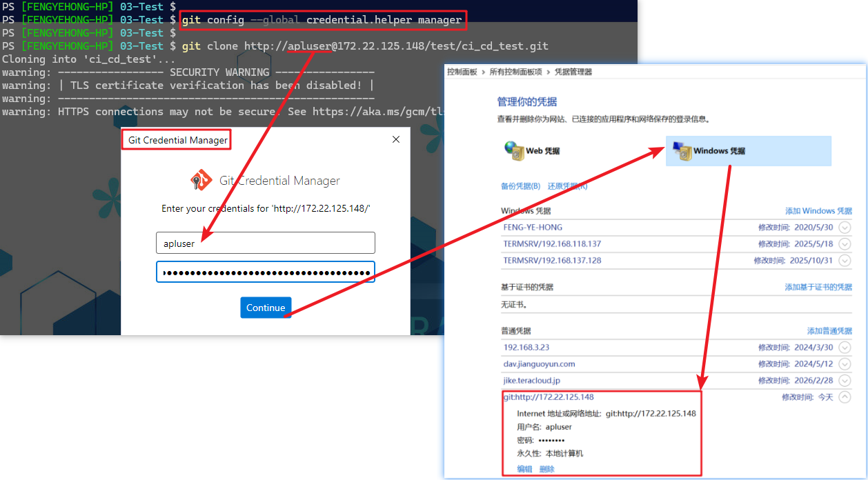Click the username field containing apluser
The image size is (868, 480).
pyautogui.click(x=266, y=243)
